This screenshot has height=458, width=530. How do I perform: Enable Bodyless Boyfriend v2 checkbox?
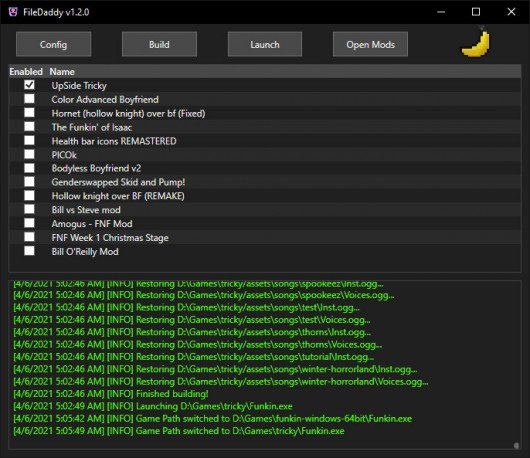click(29, 168)
